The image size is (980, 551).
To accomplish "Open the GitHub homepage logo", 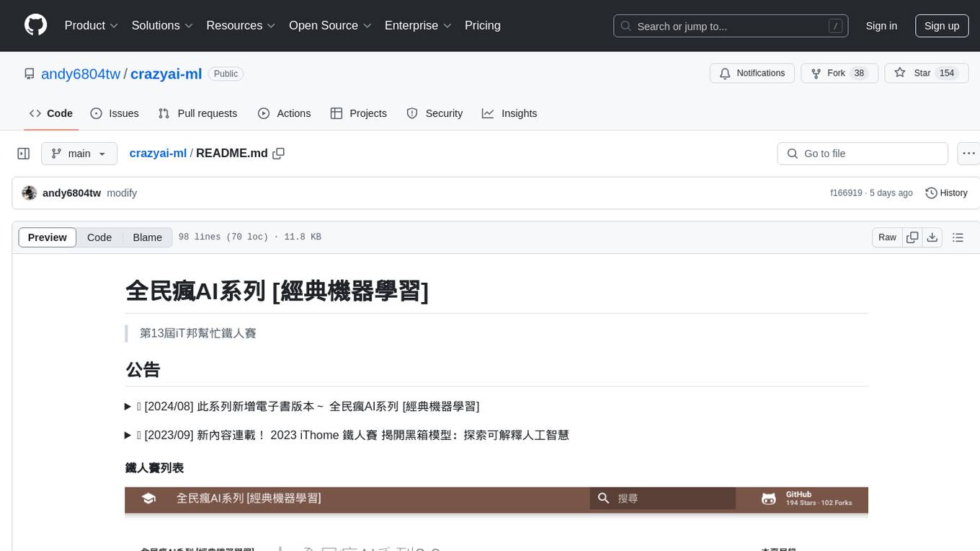I will [x=36, y=25].
